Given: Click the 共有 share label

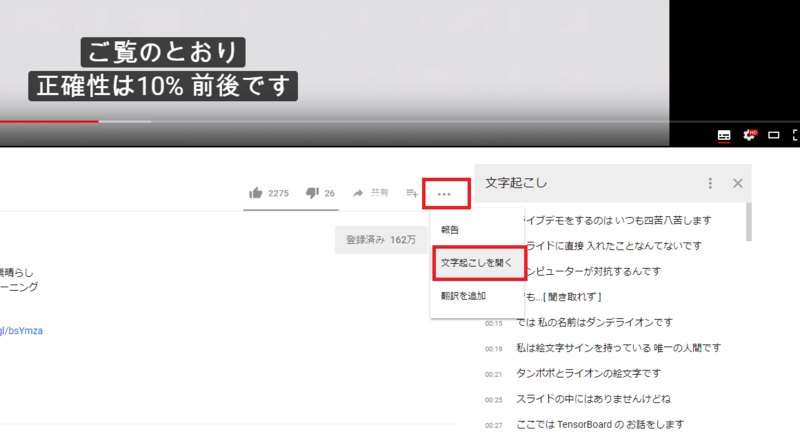Looking at the screenshot, I should (379, 193).
